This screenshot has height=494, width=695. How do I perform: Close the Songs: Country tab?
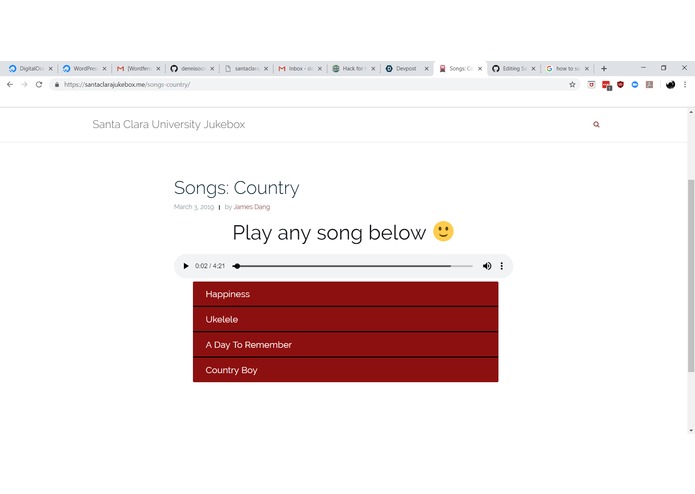480,69
